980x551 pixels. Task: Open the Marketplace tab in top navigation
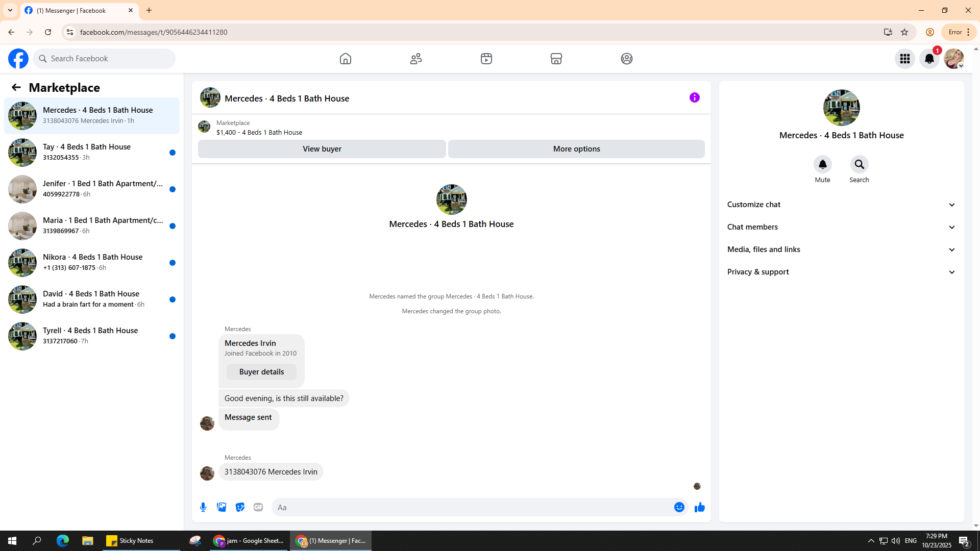(x=556, y=59)
